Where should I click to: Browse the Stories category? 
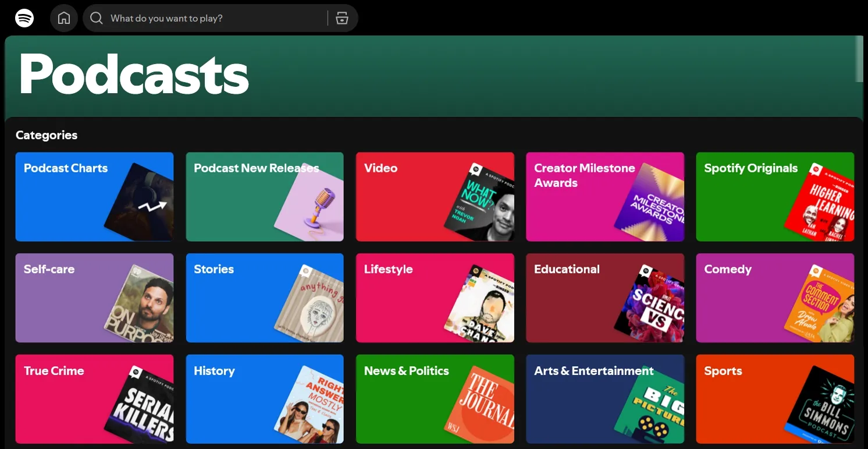[x=265, y=298]
